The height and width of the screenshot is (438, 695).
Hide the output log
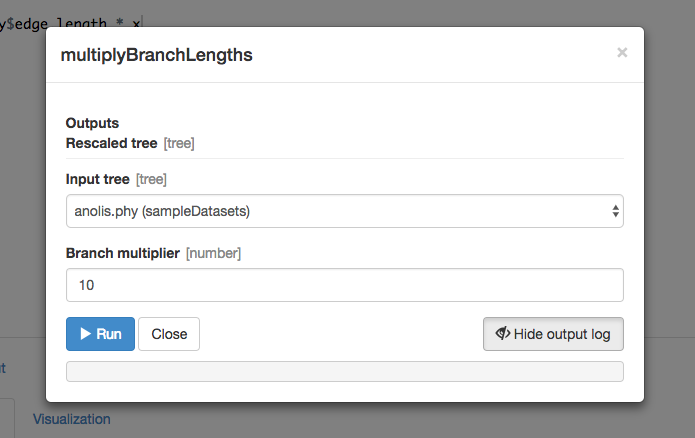(x=553, y=334)
